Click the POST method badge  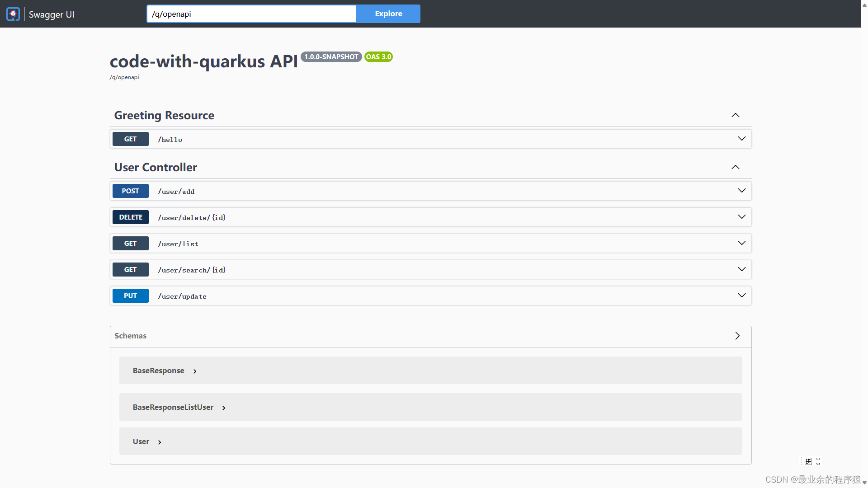point(130,191)
